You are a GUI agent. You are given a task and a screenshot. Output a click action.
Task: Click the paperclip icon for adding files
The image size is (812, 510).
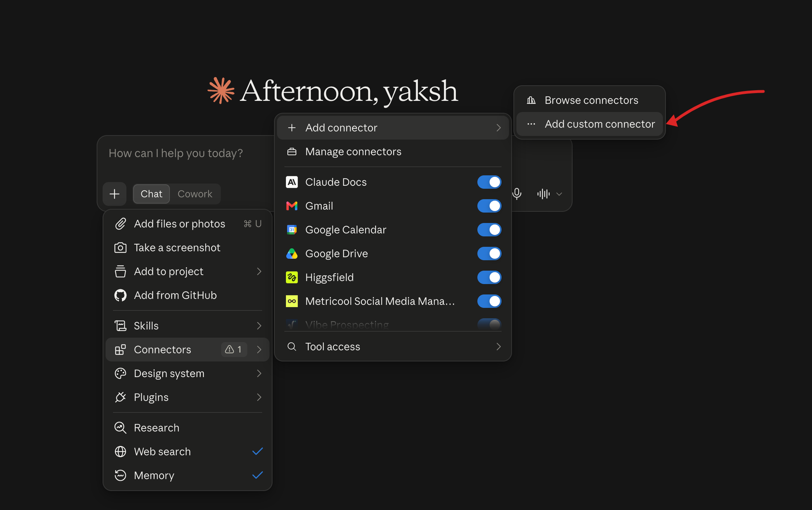121,224
